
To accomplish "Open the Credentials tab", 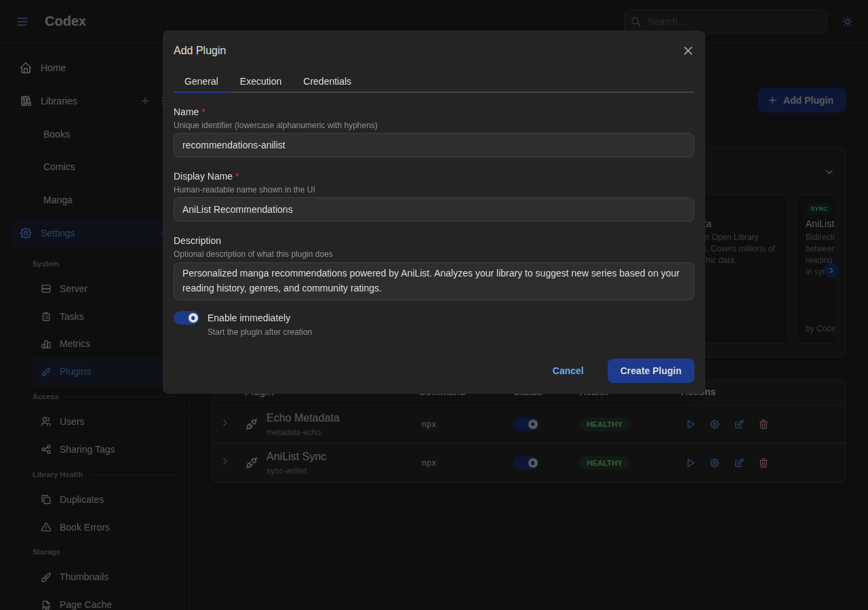I will (x=327, y=81).
